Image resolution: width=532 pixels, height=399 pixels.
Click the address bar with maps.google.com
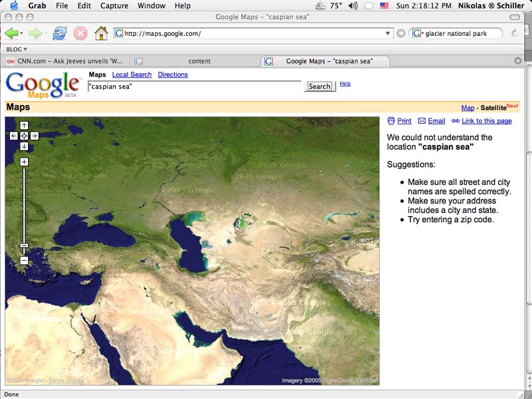pyautogui.click(x=253, y=34)
